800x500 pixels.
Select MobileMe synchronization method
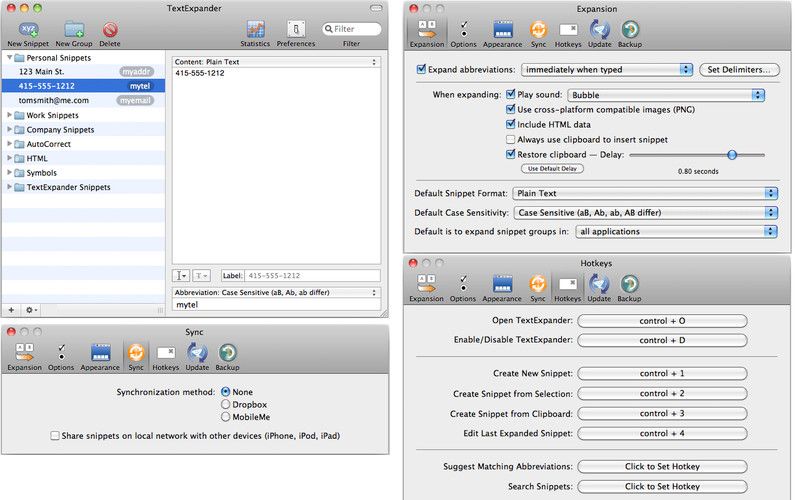(226, 417)
